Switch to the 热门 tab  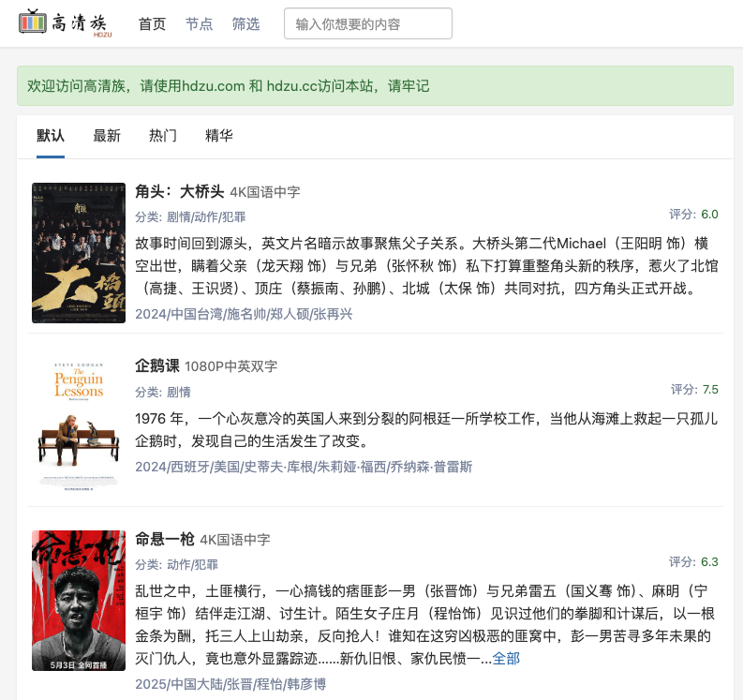coord(163,136)
